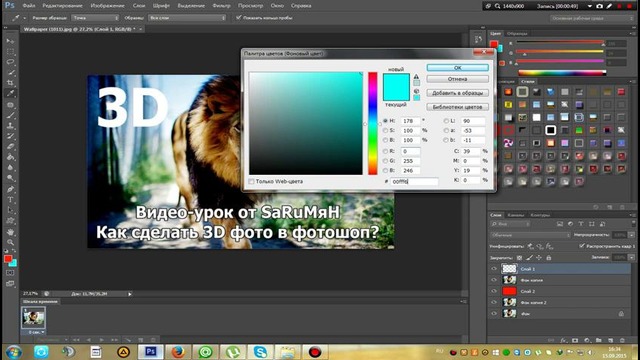Click the lock all padlock icon
Viewport: 640px width, 360px height.
549,258
